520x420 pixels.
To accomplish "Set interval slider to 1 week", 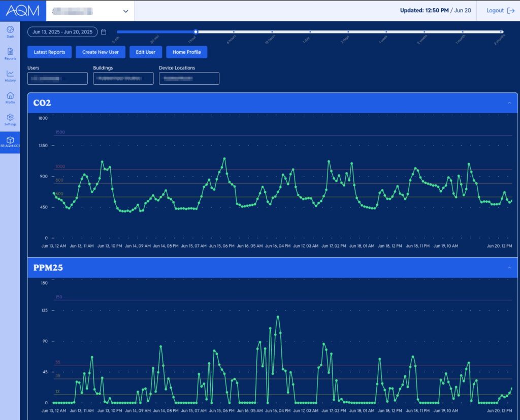I will click(x=386, y=32).
